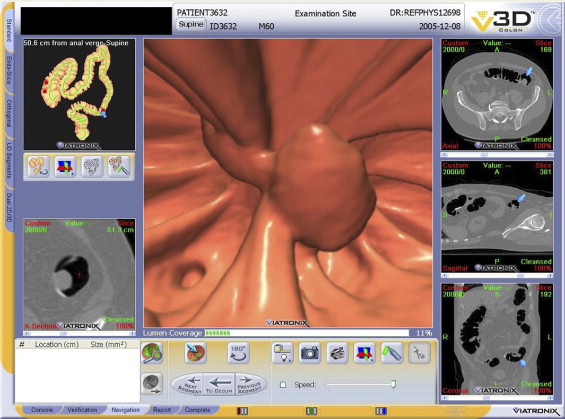The image size is (565, 419).
Task: Switch to the Orthogonal side tab
Action: click(9, 113)
